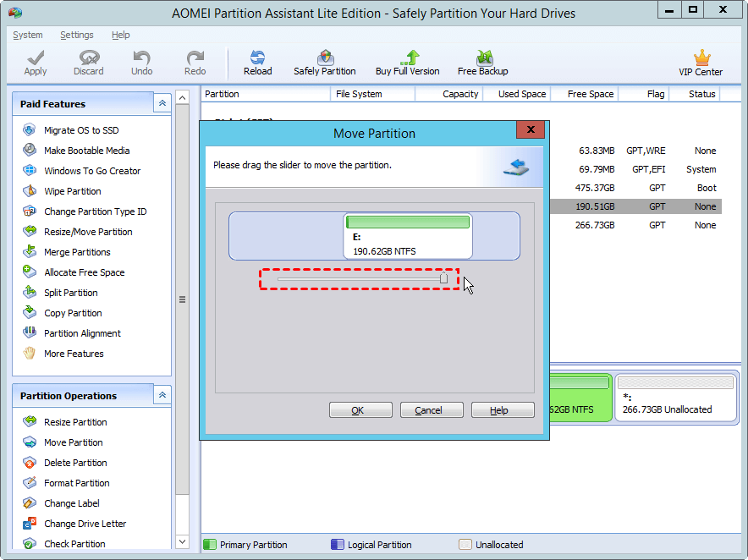Collapse the Paid Features panel
This screenshot has height=560, width=748.
tap(162, 103)
